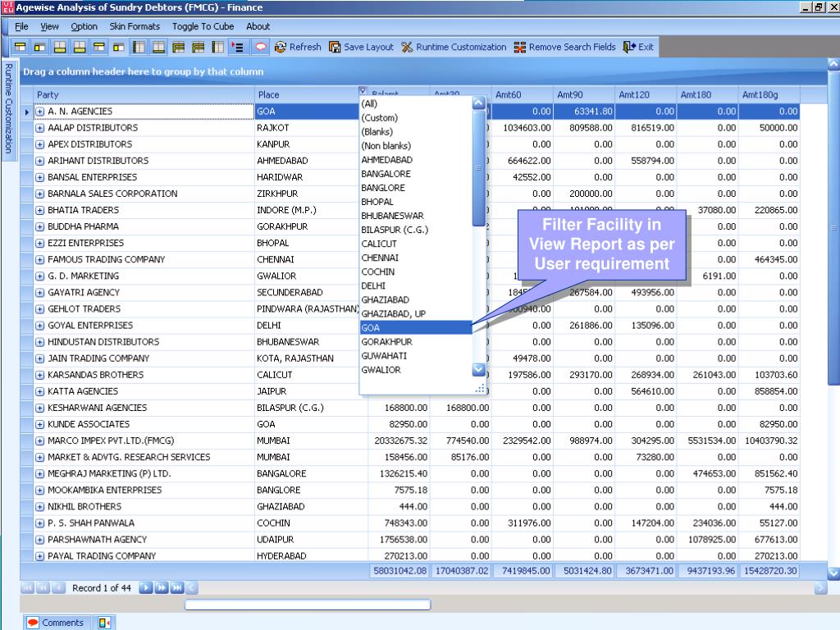Go to the first record

(27, 587)
